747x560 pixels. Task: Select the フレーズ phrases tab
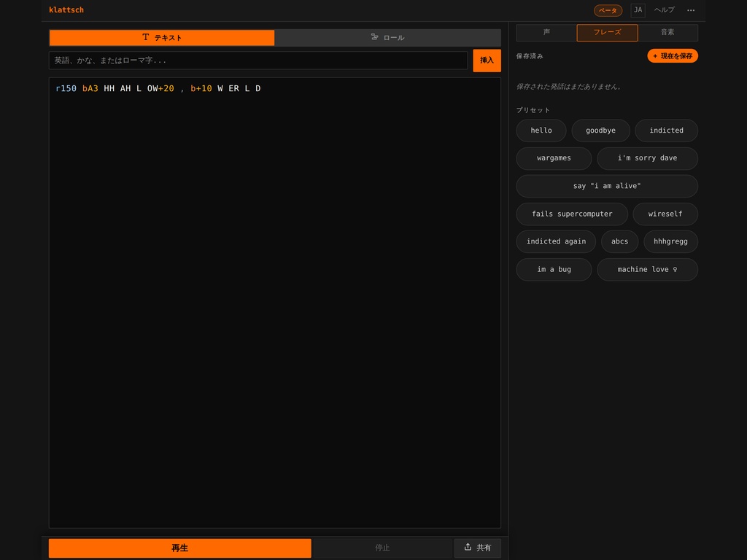[x=607, y=32]
